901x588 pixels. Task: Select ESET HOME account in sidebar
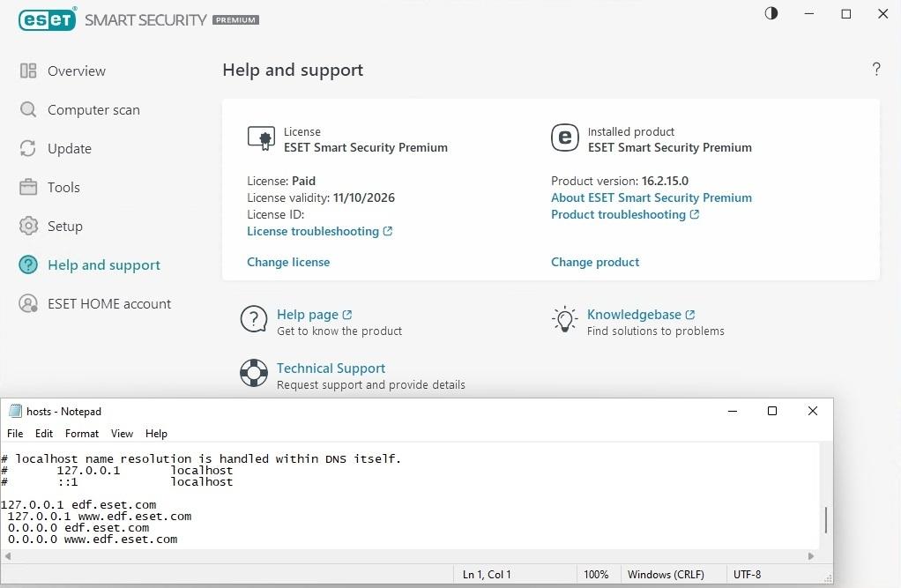tap(109, 303)
